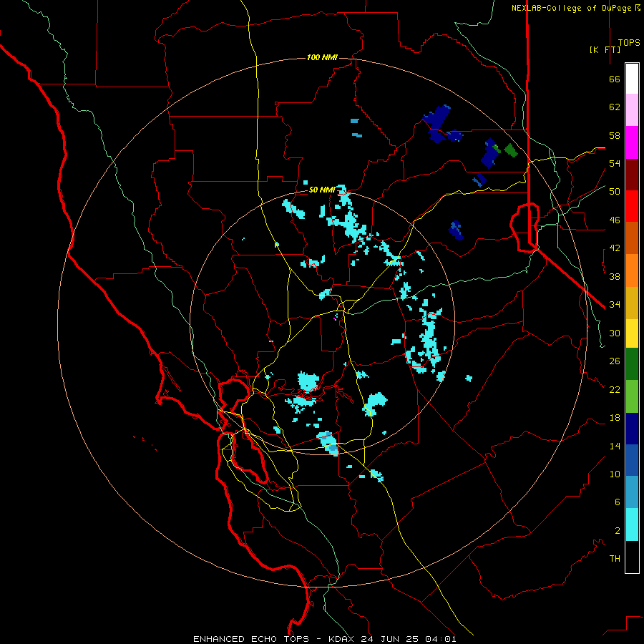Pick the bright red legend swatch
The image size is (644, 644).
point(632,206)
